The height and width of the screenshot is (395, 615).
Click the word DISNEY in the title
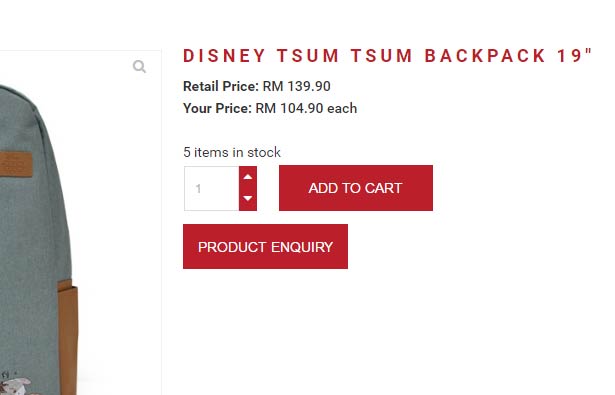coord(224,56)
